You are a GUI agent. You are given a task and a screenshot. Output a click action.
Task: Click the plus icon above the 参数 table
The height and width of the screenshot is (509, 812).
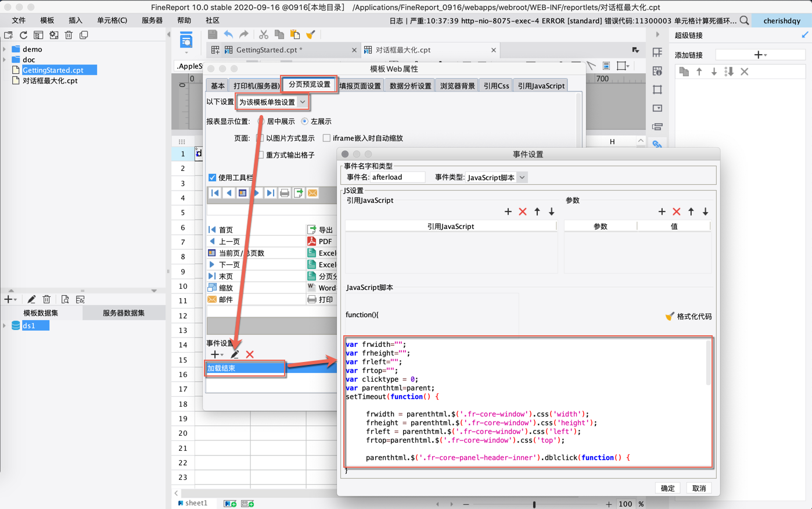coord(662,212)
